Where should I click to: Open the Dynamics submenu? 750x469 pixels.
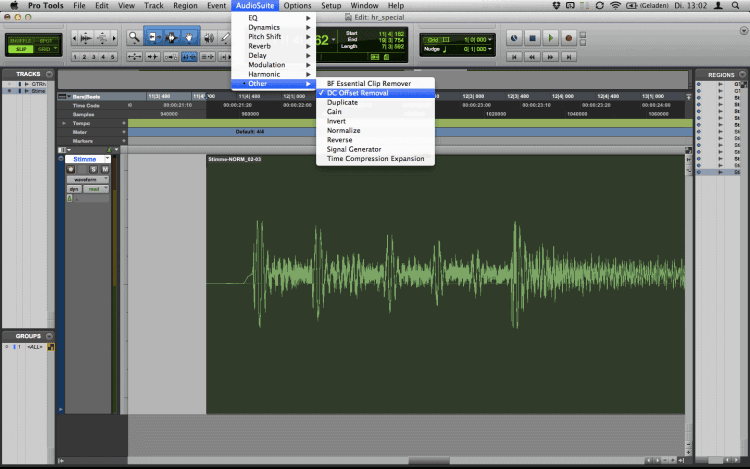pos(274,27)
